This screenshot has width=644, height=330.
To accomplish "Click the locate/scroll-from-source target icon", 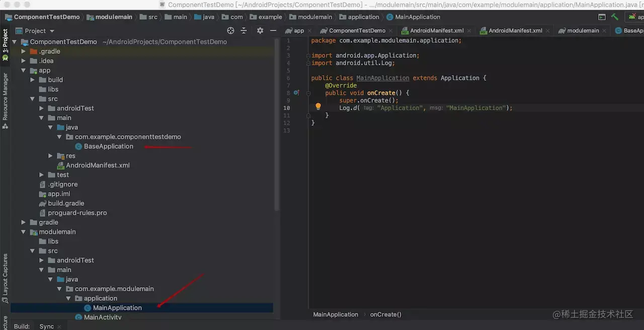I will pyautogui.click(x=230, y=31).
